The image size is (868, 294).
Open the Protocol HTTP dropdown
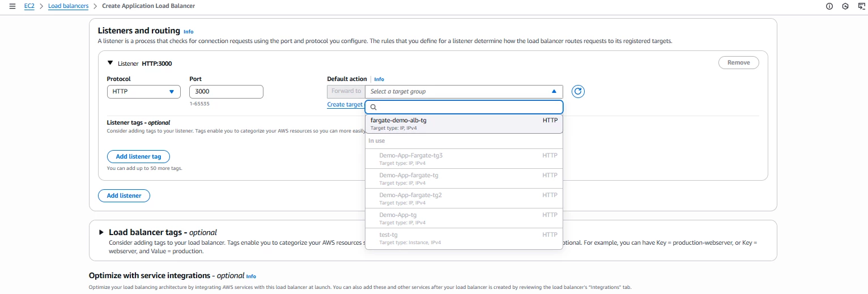[x=143, y=91]
